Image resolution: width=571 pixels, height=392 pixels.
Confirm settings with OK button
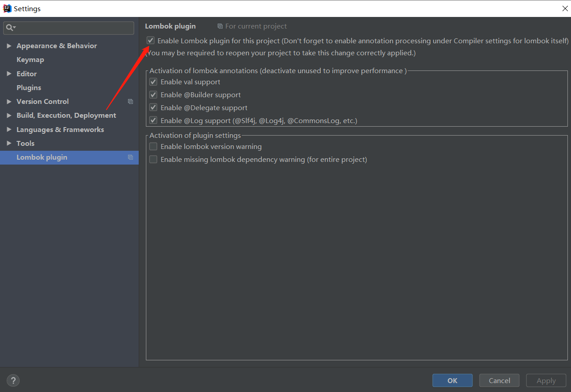pos(452,380)
